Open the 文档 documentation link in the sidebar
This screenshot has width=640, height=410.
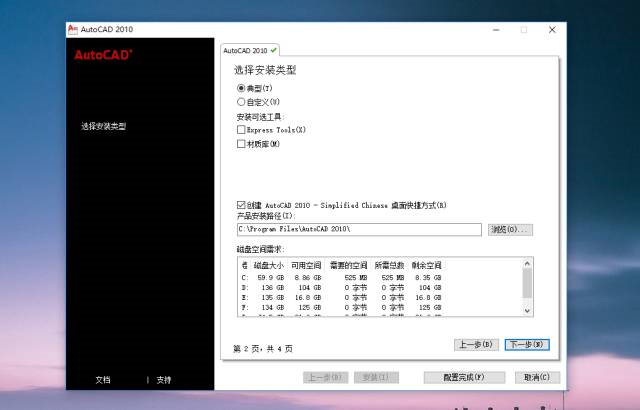pos(103,380)
